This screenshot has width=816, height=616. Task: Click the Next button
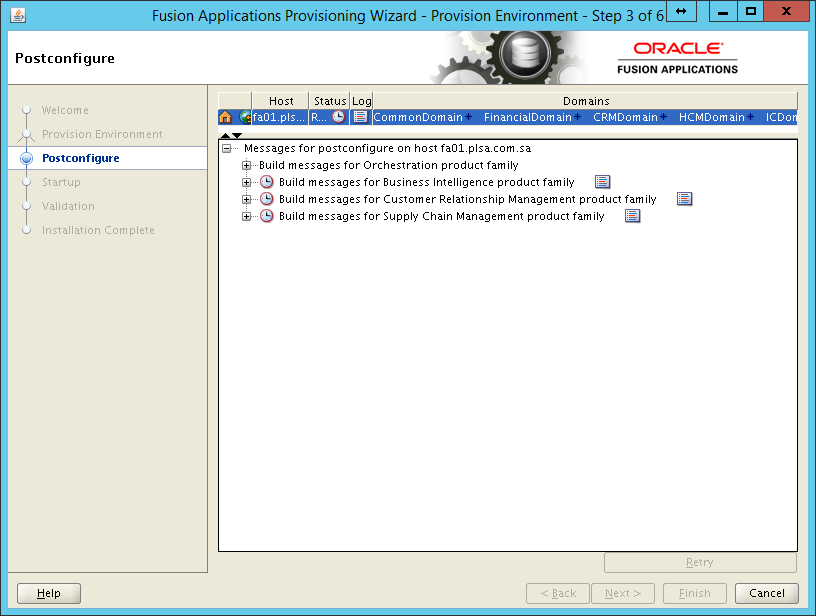pos(623,593)
